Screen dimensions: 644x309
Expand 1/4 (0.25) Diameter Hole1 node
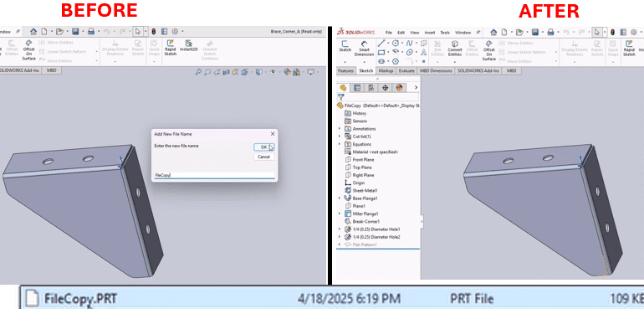[340, 229]
